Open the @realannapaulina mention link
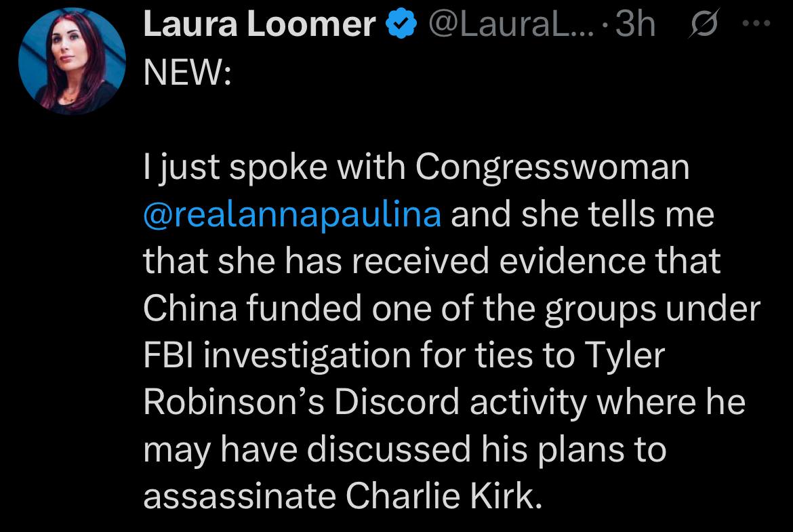Screen dimensions: 793x532 pos(293,215)
